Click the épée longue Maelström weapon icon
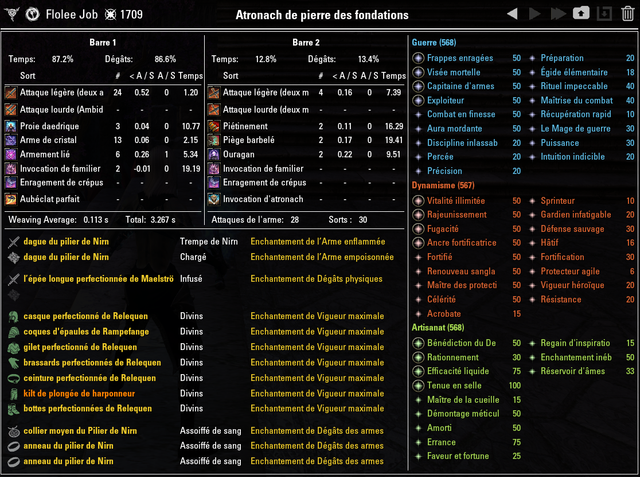The width and height of the screenshot is (640, 477). (x=13, y=279)
